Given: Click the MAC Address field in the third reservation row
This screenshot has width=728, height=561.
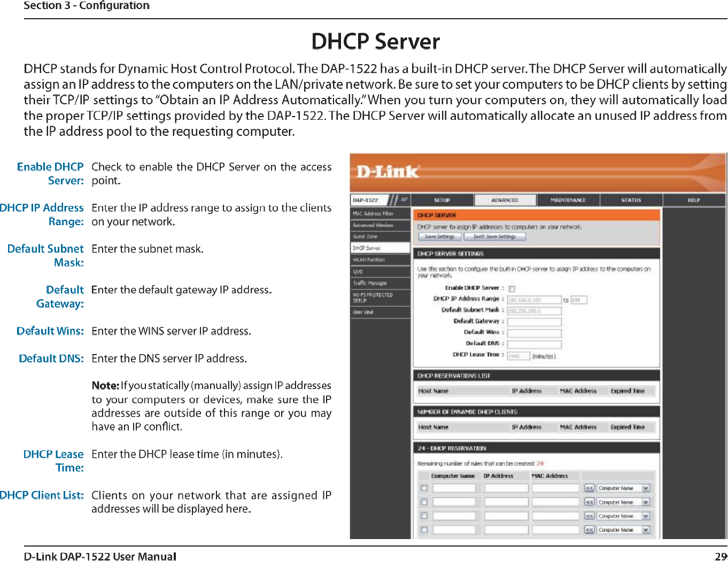Looking at the screenshot, I should (555, 516).
